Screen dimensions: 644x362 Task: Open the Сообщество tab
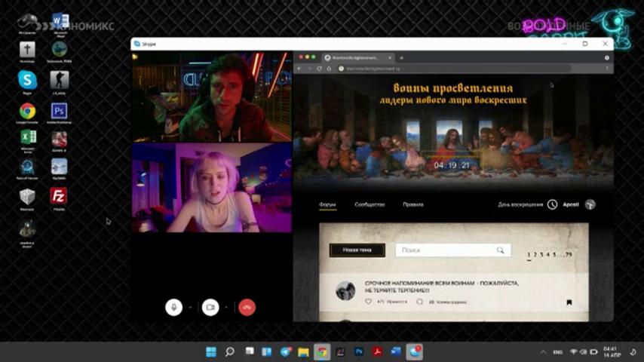click(370, 204)
